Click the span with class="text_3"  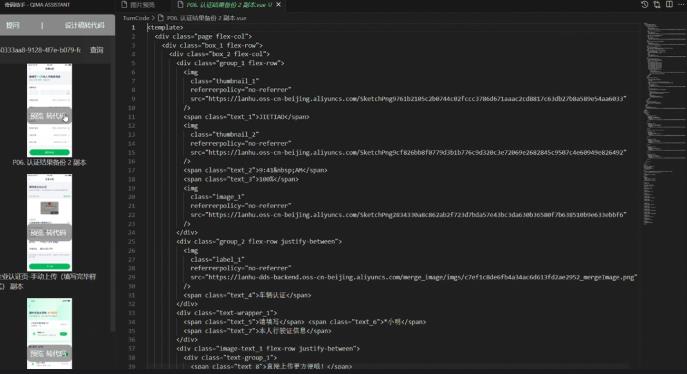(x=241, y=179)
